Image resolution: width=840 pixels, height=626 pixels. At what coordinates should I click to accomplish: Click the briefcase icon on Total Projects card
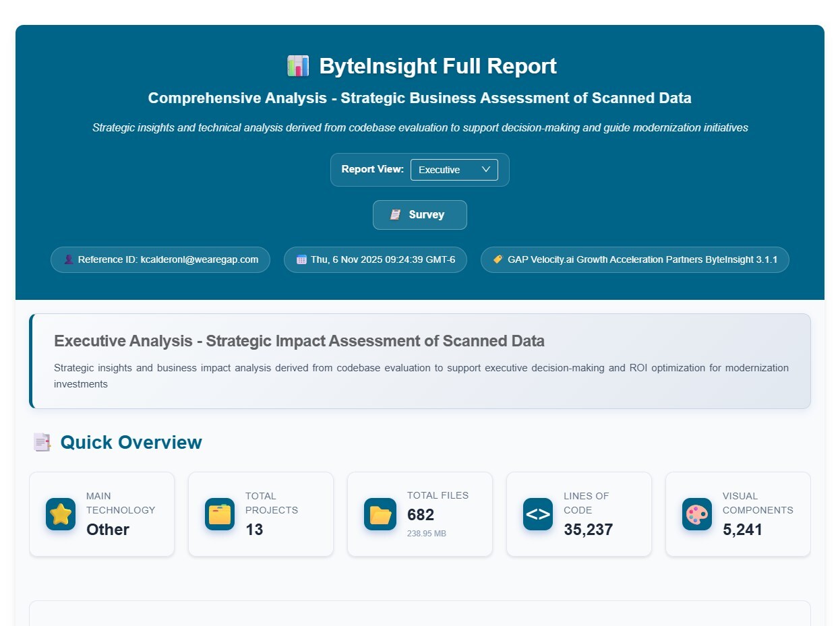tap(219, 513)
